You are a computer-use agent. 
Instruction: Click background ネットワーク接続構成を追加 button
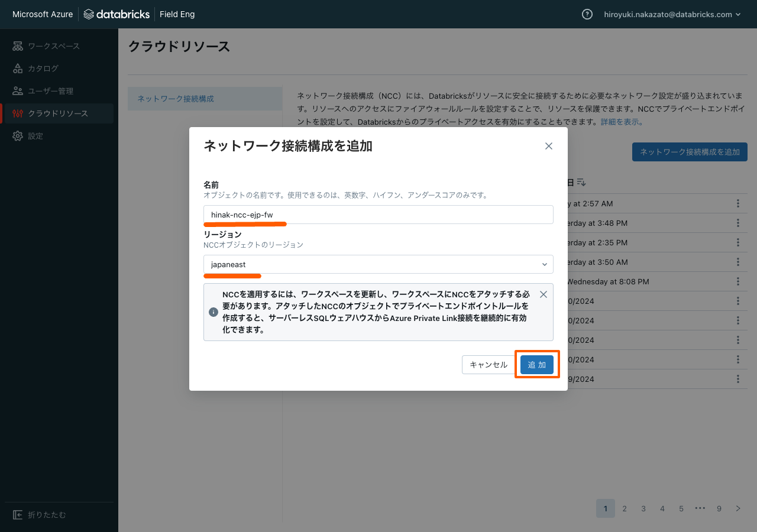[690, 152]
